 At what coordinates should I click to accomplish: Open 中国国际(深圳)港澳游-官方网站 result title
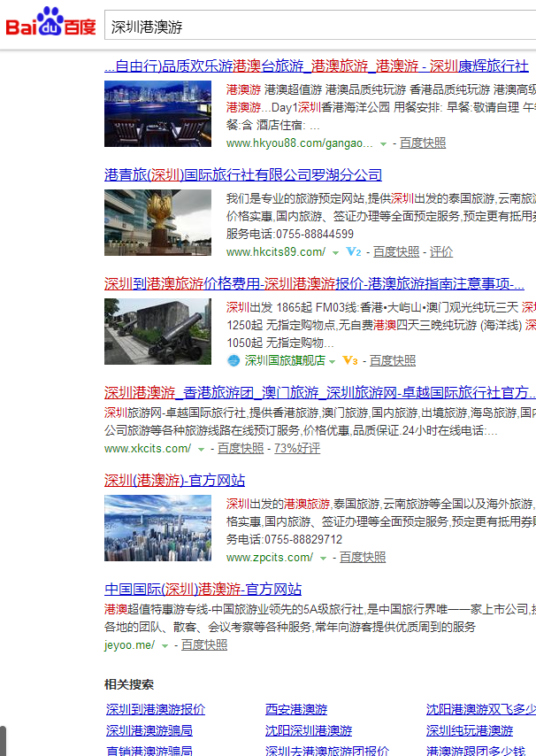203,590
